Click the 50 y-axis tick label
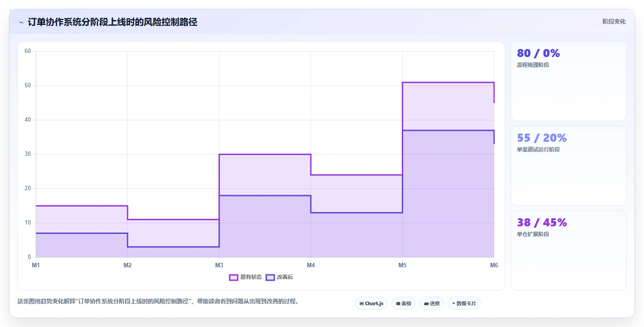The image size is (644, 327). point(28,86)
